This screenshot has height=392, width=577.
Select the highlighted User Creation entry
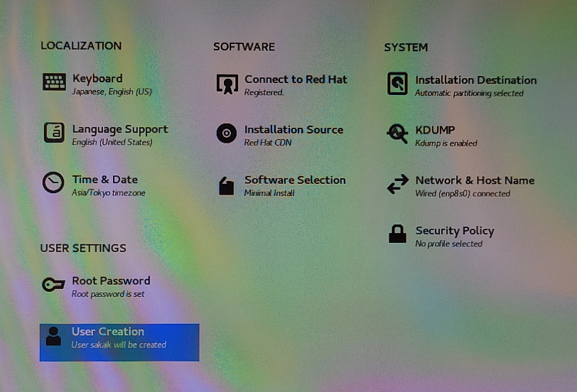[119, 342]
